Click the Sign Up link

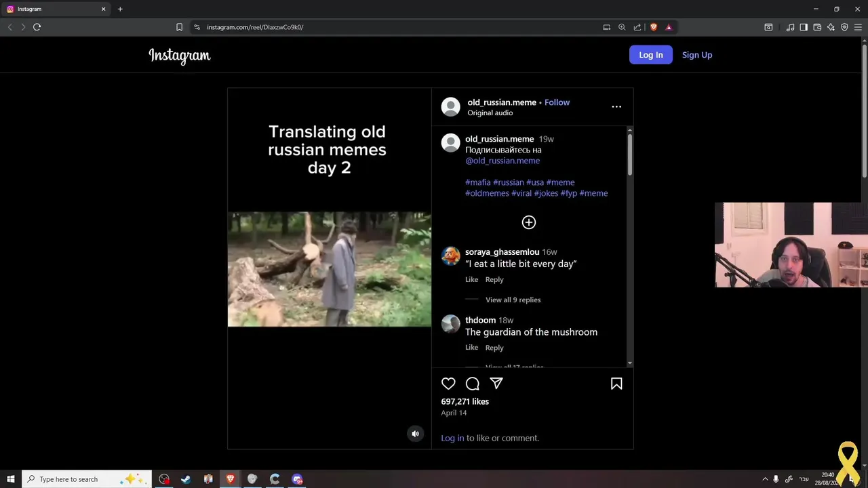coord(697,55)
